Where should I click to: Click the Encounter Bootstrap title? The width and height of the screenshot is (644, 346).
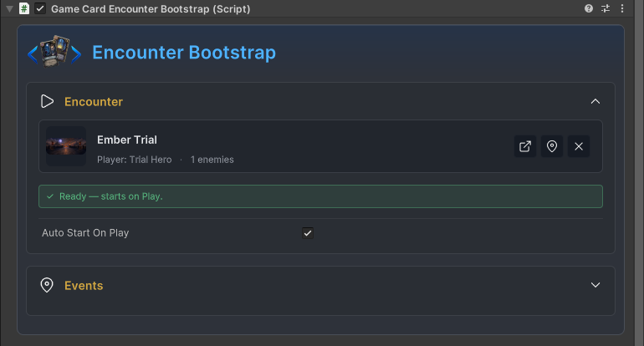tap(184, 53)
